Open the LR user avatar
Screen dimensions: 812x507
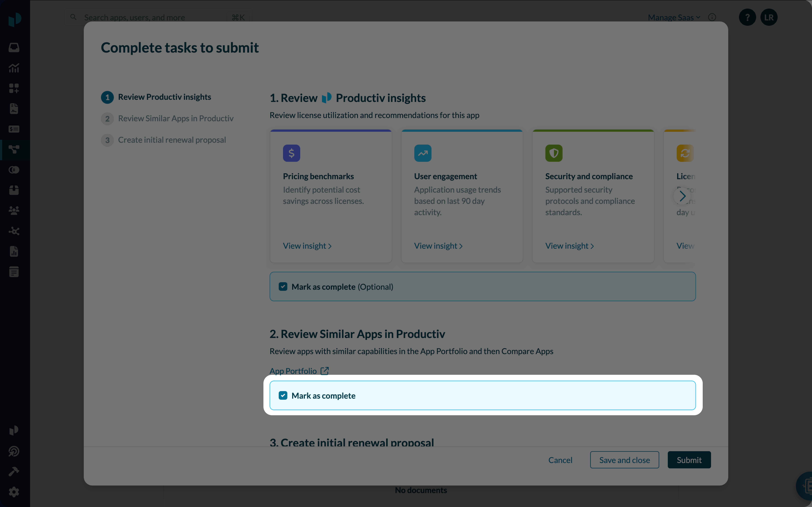769,17
